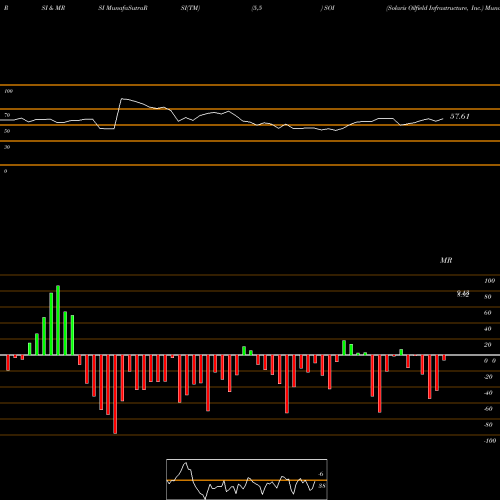Viewport: 500px width, 500px height.
Task: Click the '(5,5' parameter text in header
Action: 257,8
